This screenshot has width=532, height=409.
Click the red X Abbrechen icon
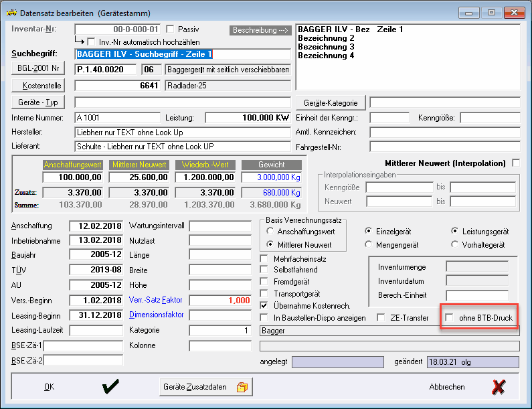point(498,387)
